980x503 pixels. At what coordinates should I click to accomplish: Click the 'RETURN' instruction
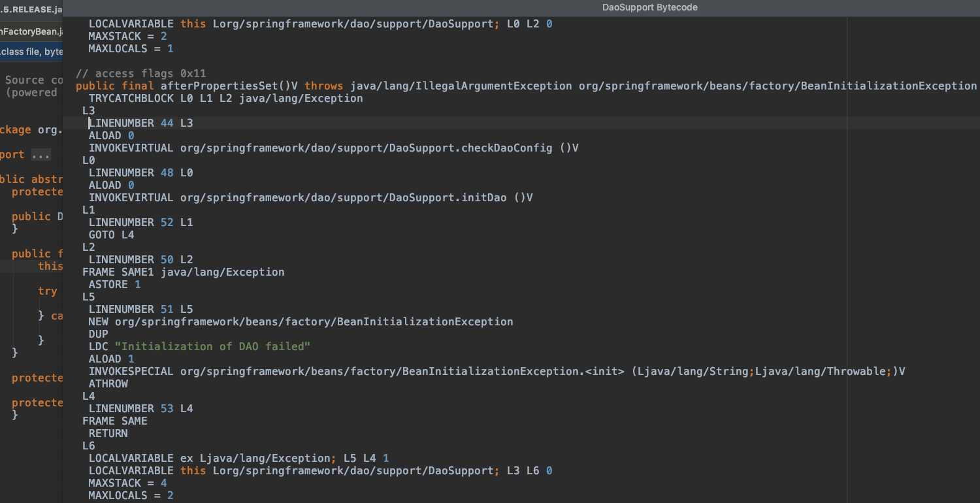[x=108, y=433]
